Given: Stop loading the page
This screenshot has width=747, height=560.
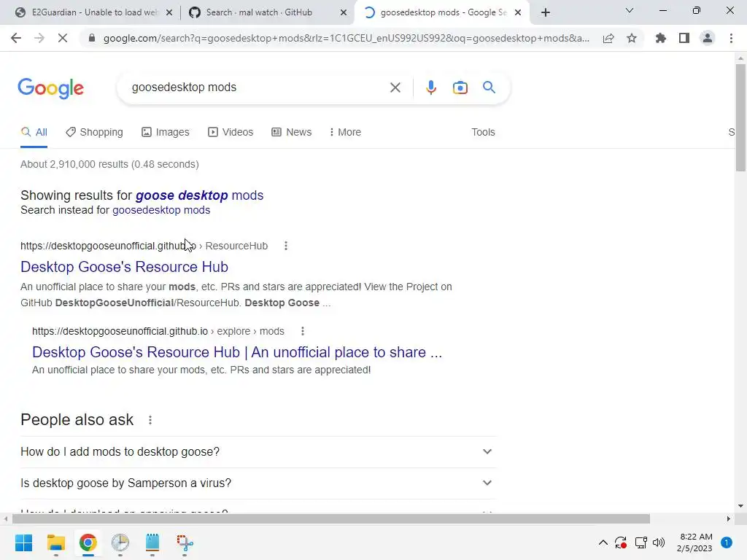Looking at the screenshot, I should (x=63, y=38).
